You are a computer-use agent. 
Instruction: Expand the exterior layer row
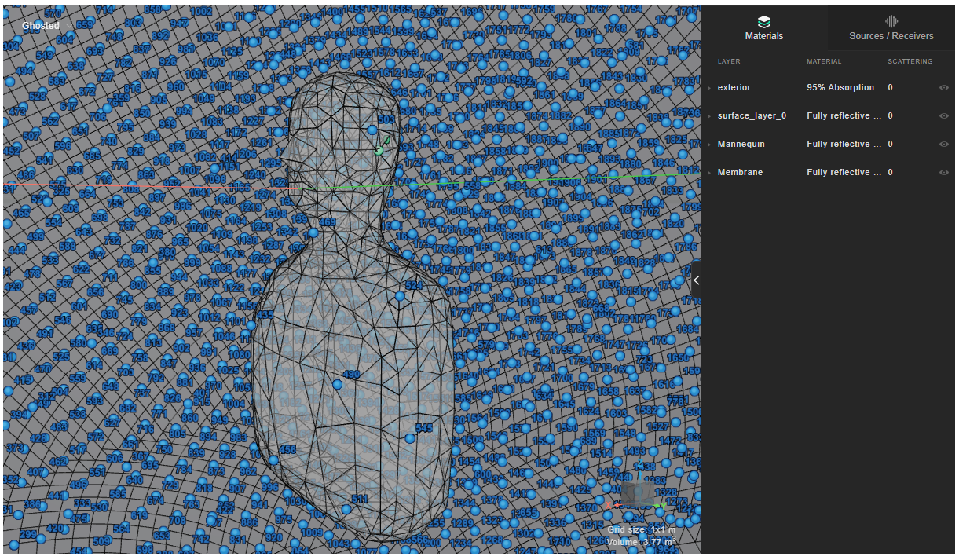click(x=709, y=88)
